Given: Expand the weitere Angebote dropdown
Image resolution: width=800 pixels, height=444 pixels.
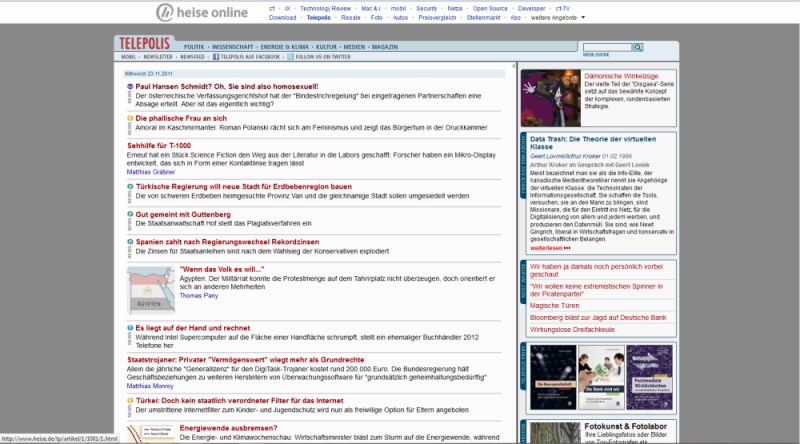Looking at the screenshot, I should pos(558,17).
